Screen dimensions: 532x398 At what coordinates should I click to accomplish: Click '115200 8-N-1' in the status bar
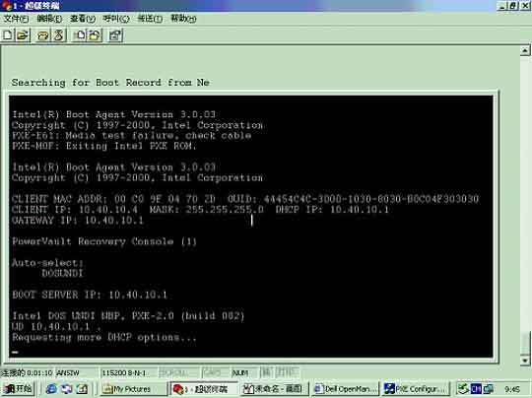(124, 373)
